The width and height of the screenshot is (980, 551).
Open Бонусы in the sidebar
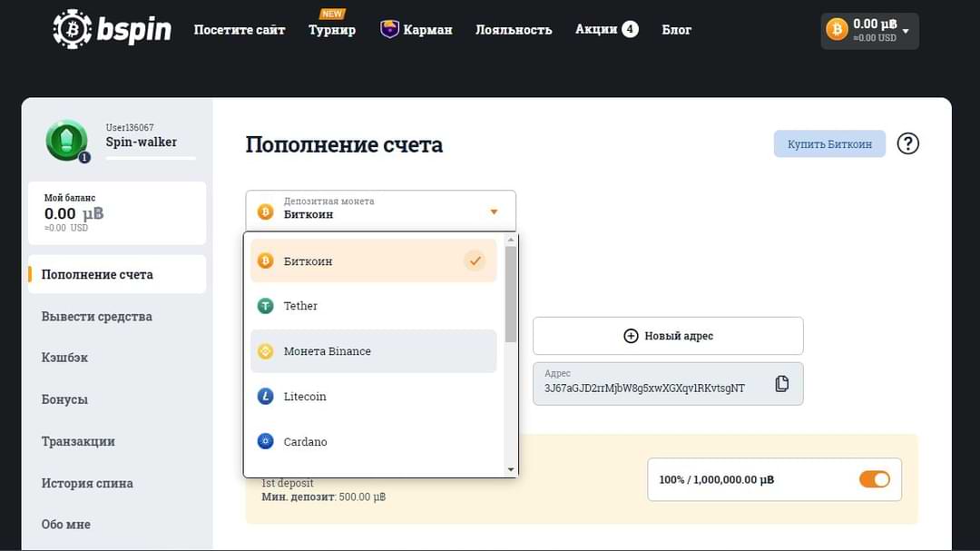point(64,399)
